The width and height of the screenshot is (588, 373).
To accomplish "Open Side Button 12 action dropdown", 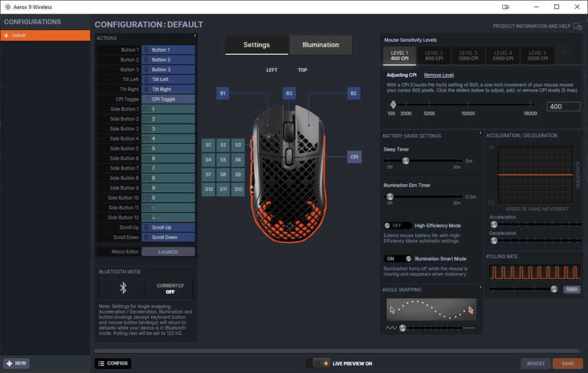I will [168, 217].
